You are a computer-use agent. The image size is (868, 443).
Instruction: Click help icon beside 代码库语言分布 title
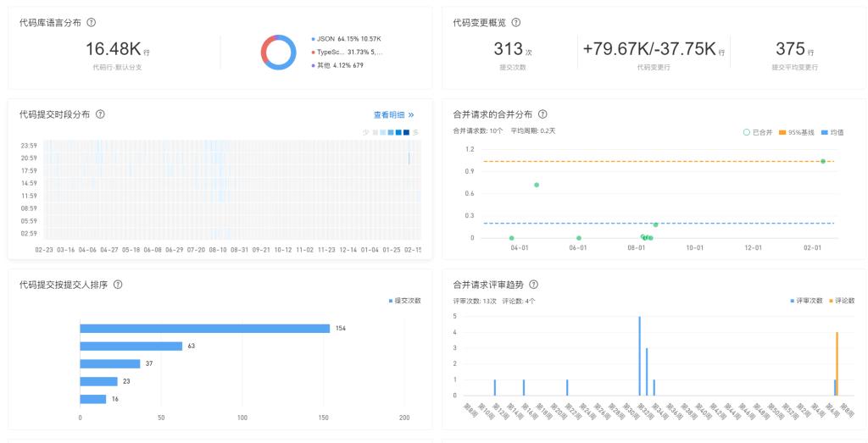(92, 23)
